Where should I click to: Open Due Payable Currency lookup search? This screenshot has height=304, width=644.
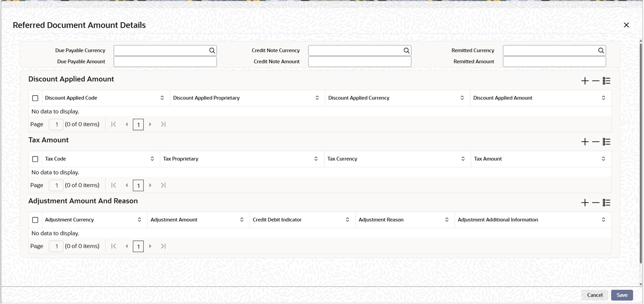tap(212, 51)
